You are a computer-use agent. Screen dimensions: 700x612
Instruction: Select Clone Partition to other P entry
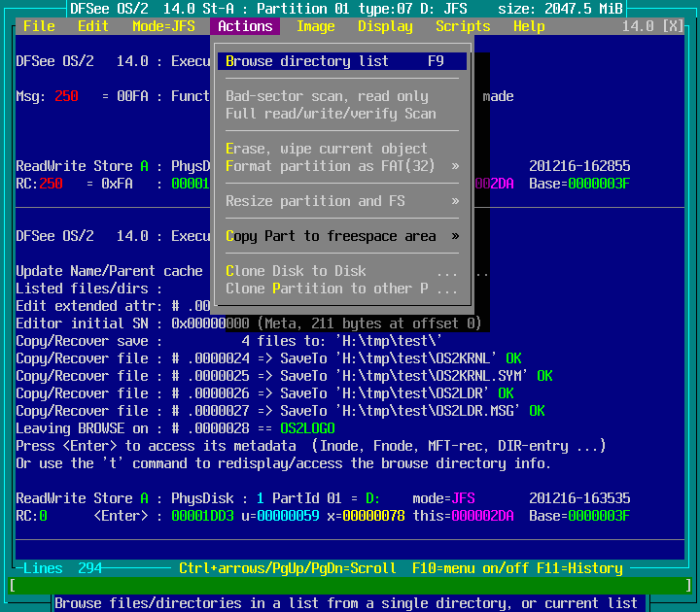pos(340,289)
